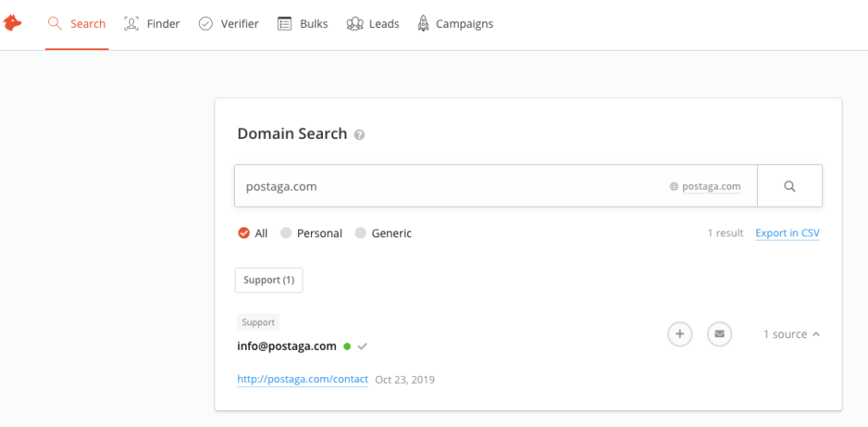The width and height of the screenshot is (868, 427).
Task: Click the 1 result count text
Action: pyautogui.click(x=726, y=234)
